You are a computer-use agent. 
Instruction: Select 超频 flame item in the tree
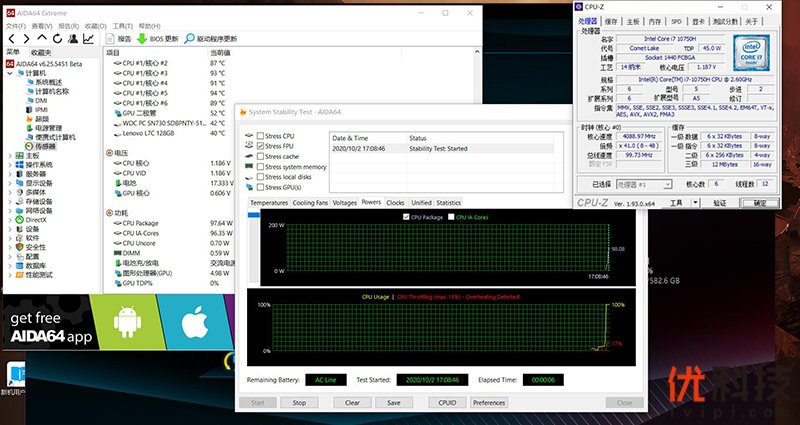[x=37, y=119]
